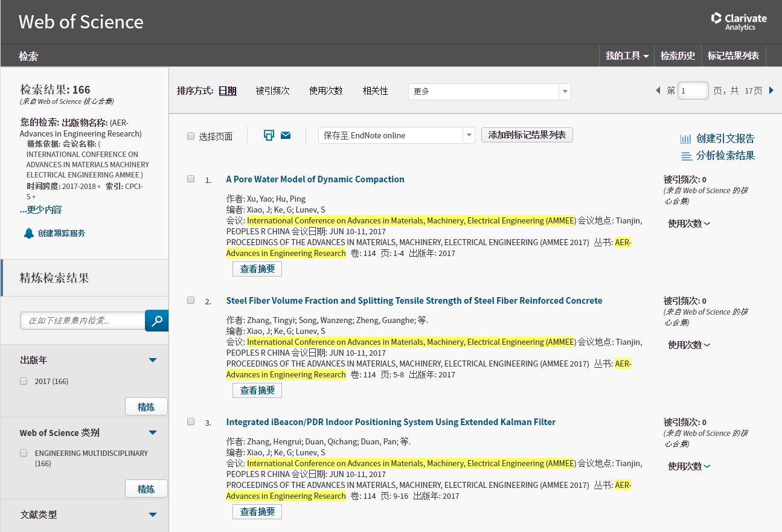Click the 创建引文报告 link
Viewport: 782px width, 532px height.
(725, 139)
